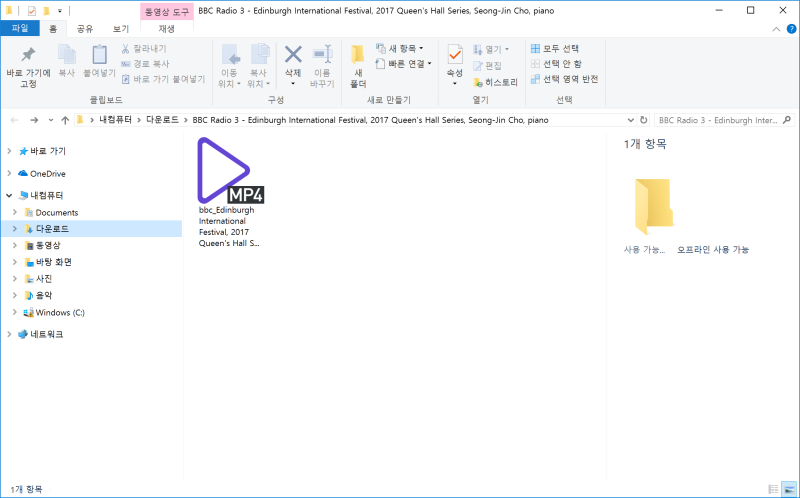
Task: Click the 동영상 도구 contextual tab
Action: 167,11
